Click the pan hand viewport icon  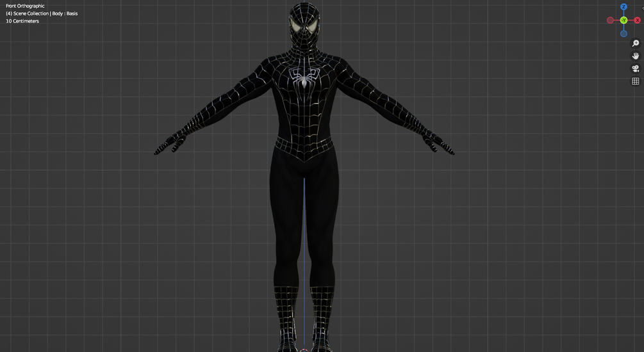pyautogui.click(x=636, y=56)
